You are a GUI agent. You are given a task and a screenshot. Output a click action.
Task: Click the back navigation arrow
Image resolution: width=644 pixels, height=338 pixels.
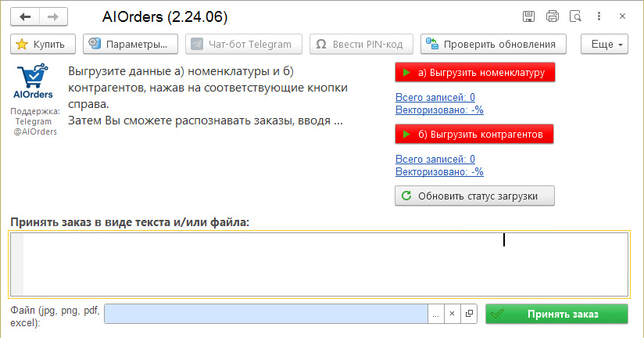click(x=26, y=16)
